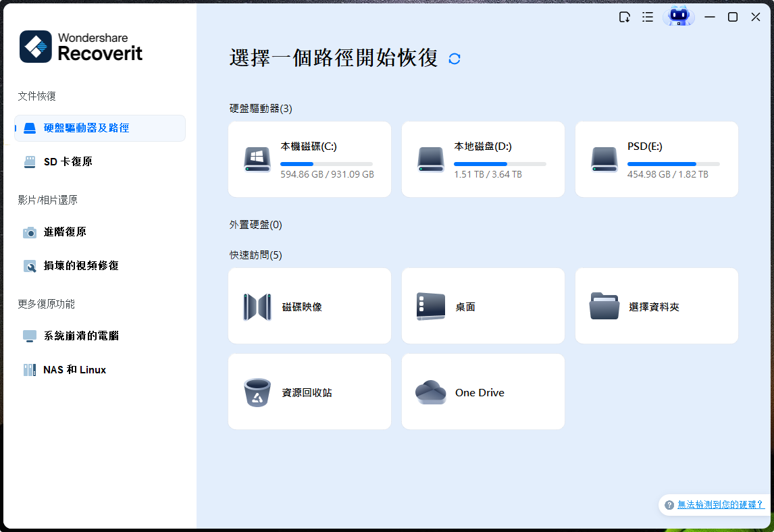Click the desktop icon beside 桌面
This screenshot has width=774, height=532.
[x=431, y=307]
